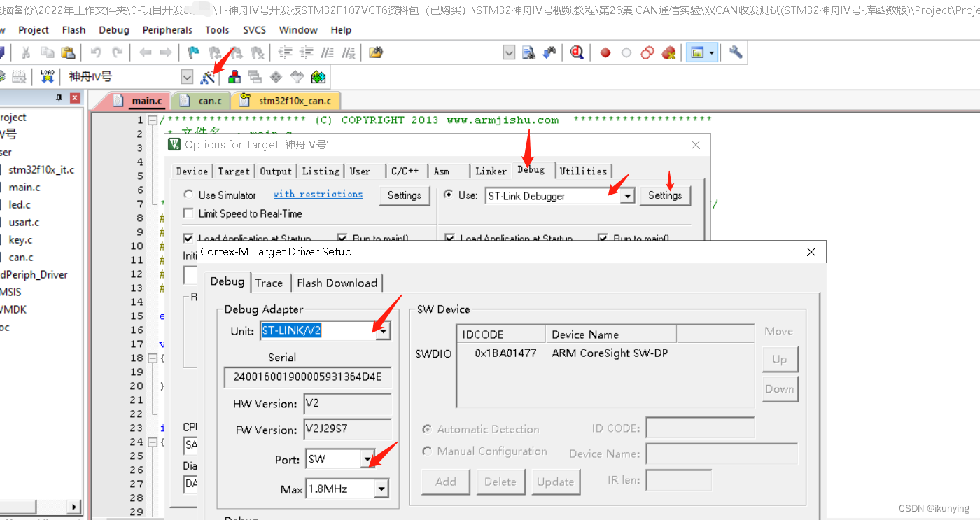The width and height of the screenshot is (980, 520).
Task: Click Disable All Breakpoints double-circle icon
Action: (x=647, y=52)
